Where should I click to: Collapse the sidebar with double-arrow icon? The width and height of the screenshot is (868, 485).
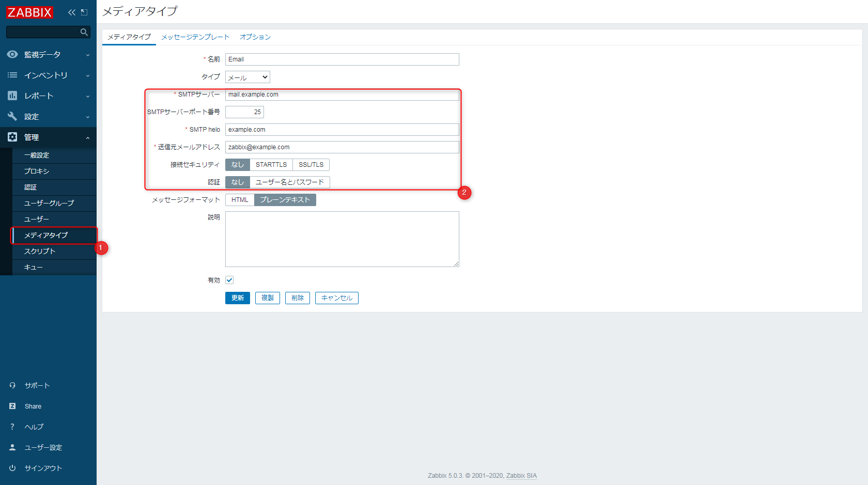71,12
